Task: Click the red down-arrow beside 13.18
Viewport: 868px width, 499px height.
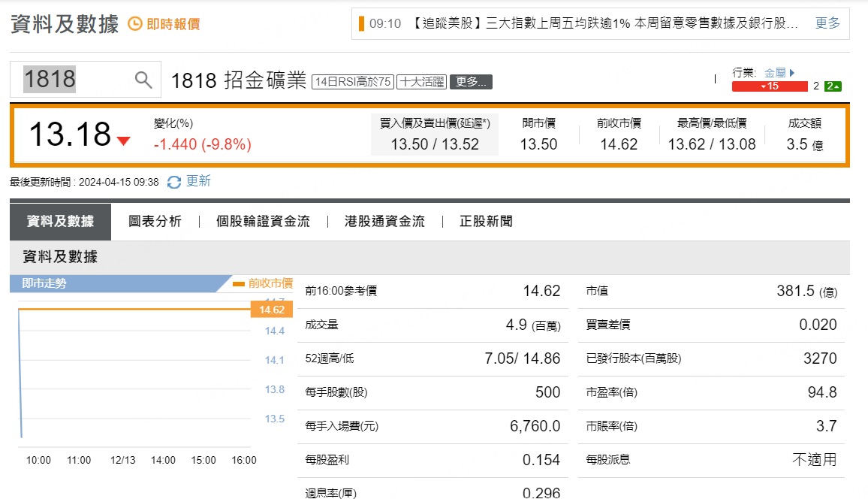Action: pyautogui.click(x=123, y=141)
